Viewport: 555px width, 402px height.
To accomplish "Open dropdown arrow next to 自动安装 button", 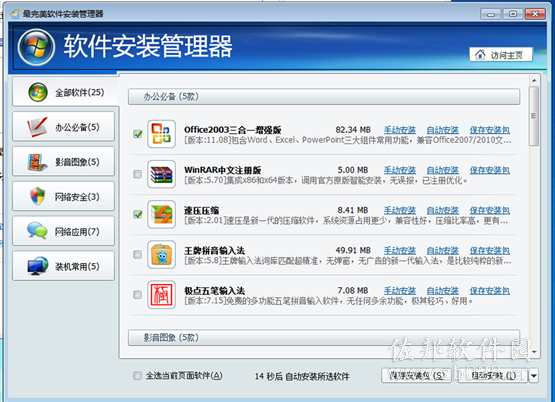I will click(x=534, y=375).
